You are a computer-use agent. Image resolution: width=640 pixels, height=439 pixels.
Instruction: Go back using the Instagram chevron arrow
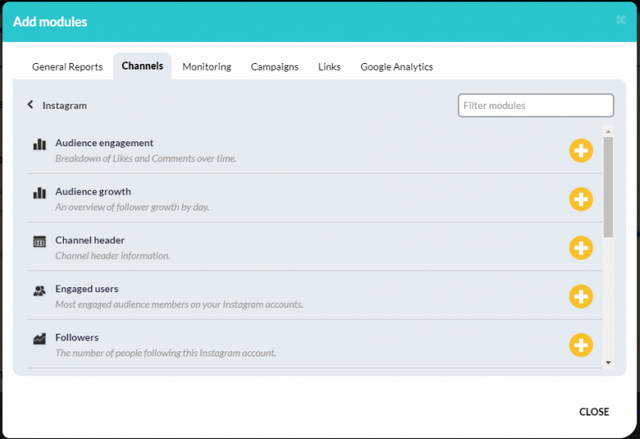coord(30,105)
